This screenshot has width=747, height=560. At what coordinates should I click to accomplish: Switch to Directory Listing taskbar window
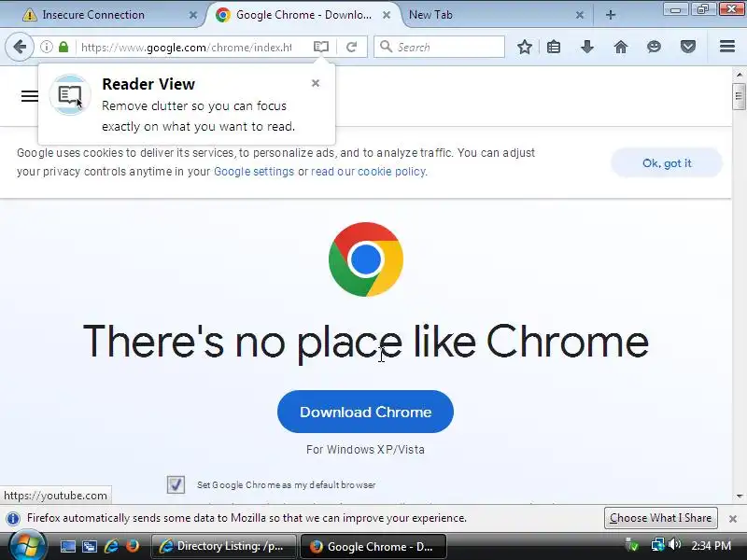[x=223, y=546]
